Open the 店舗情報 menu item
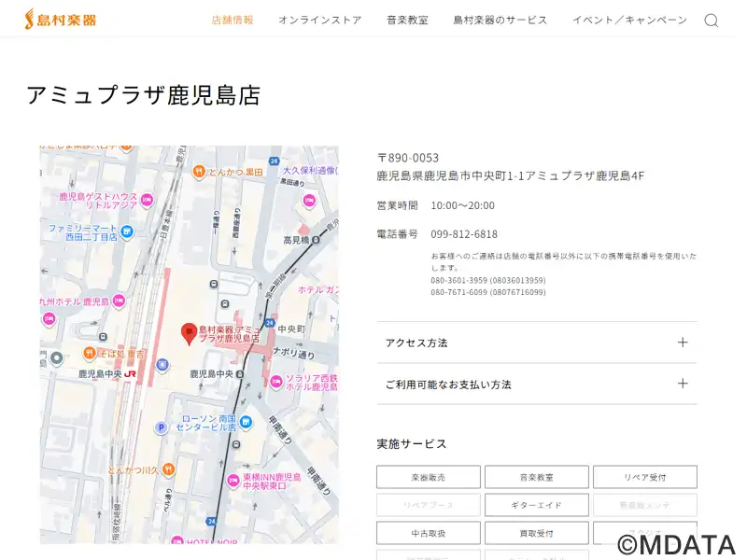The height and width of the screenshot is (560, 747). coord(233,20)
